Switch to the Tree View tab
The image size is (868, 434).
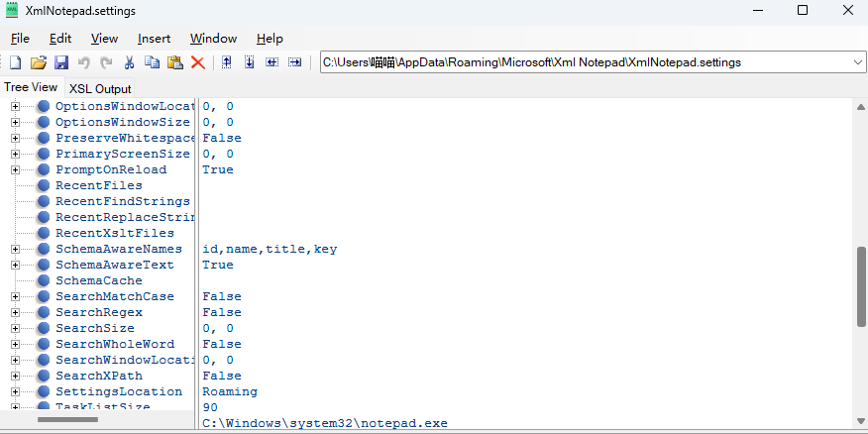tap(31, 87)
